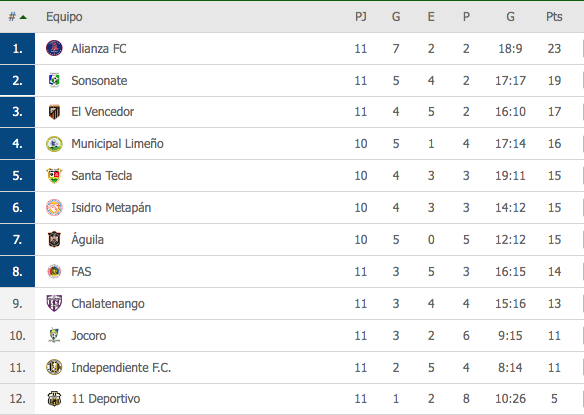The height and width of the screenshot is (415, 584).
Task: Click the E draws column header
Action: [431, 17]
